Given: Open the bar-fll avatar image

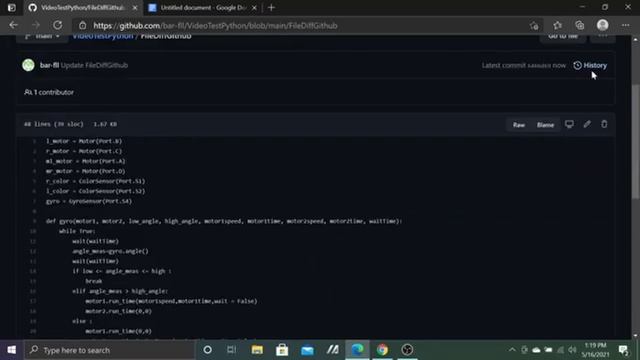Looking at the screenshot, I should [28, 65].
